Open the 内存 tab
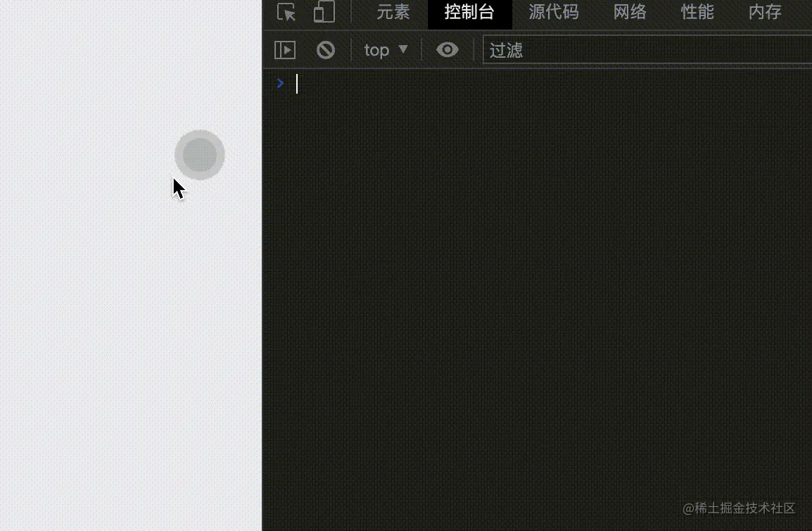 (764, 13)
